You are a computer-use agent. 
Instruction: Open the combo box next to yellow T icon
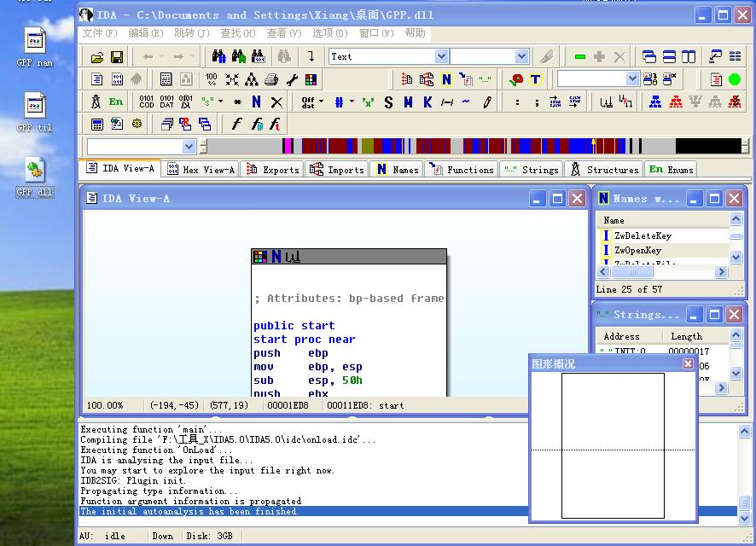point(632,78)
